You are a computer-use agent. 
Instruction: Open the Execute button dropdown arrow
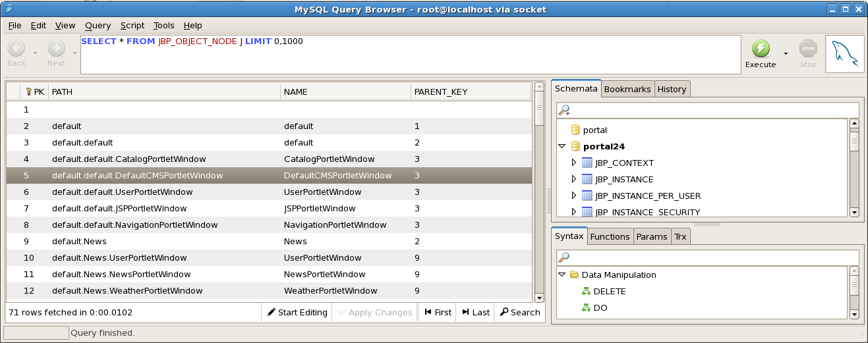click(x=785, y=53)
